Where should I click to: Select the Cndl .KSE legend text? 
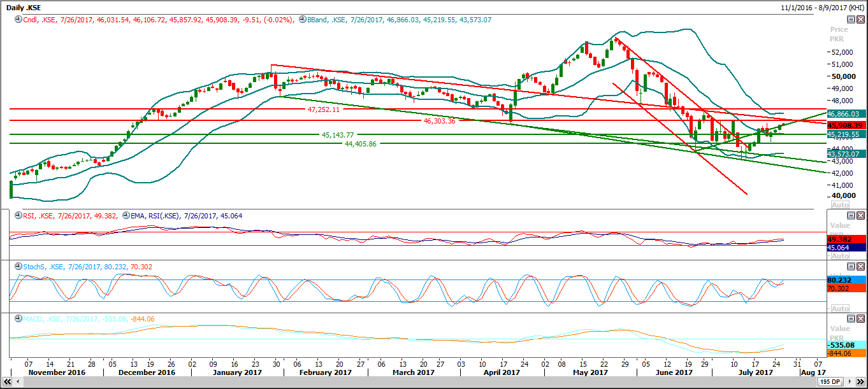tap(159, 20)
